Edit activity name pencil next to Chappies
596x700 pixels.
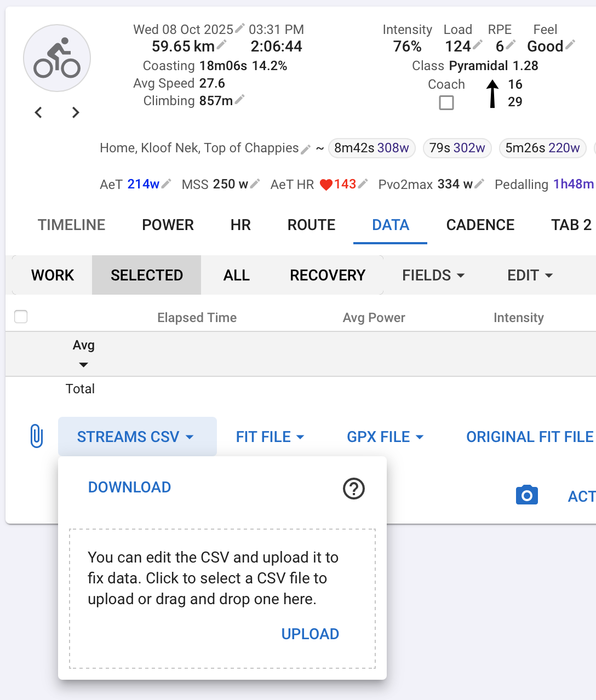[306, 149]
